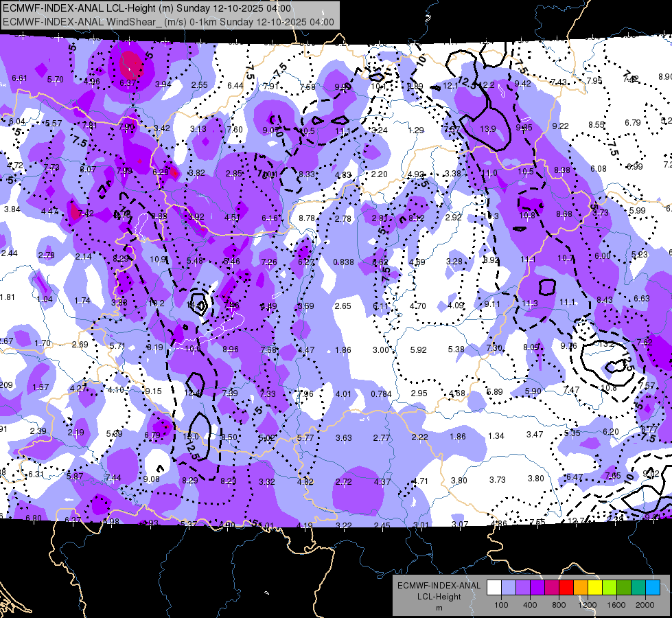
Task: Click the 6.44 wind shear value
Action: (235, 86)
